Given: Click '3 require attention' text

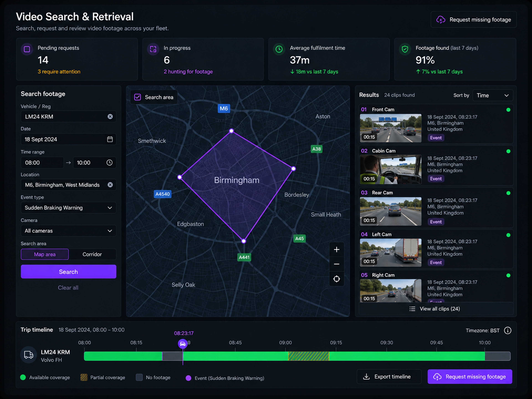Looking at the screenshot, I should click(x=59, y=72).
